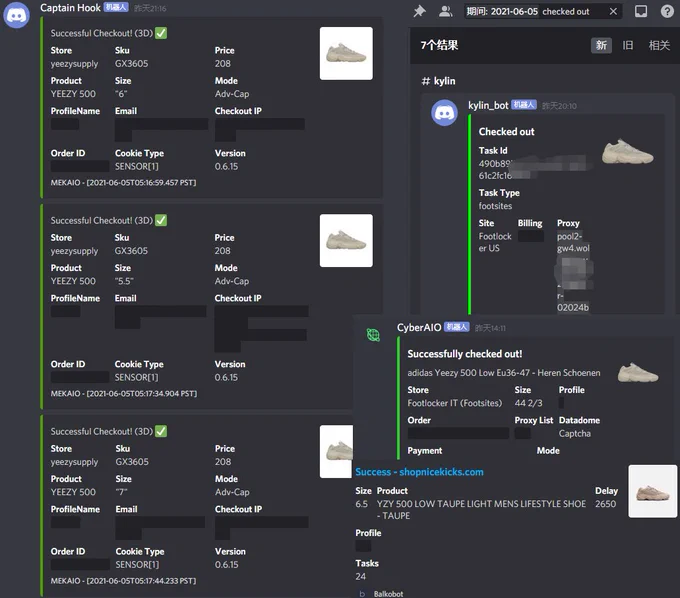Open the help question mark icon
Screen dimensions: 680x598
click(x=667, y=11)
